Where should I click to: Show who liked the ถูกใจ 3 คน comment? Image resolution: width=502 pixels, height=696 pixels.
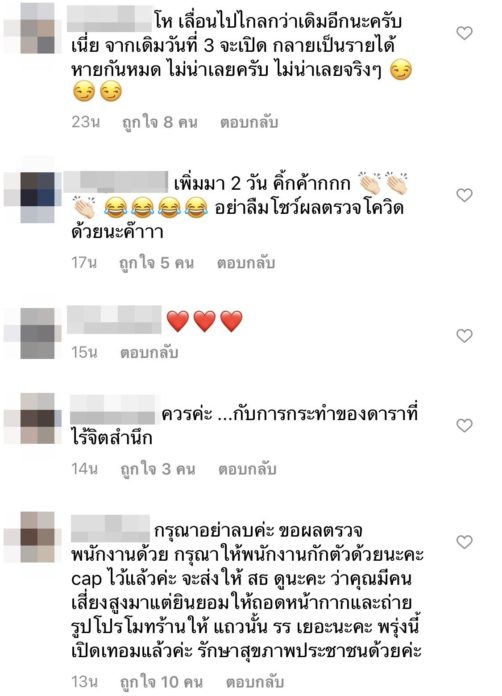point(158,469)
